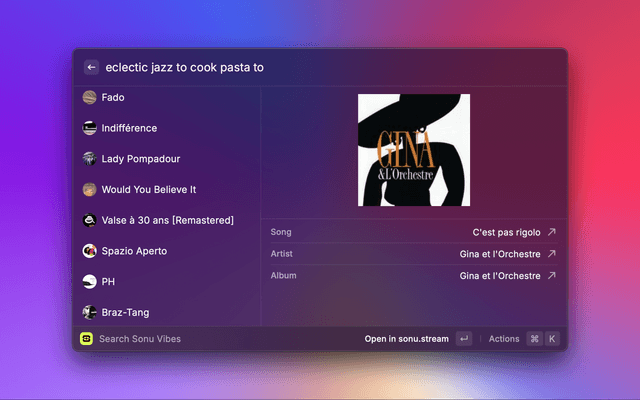Click the Gina & L'Orchestre album cover

click(413, 150)
